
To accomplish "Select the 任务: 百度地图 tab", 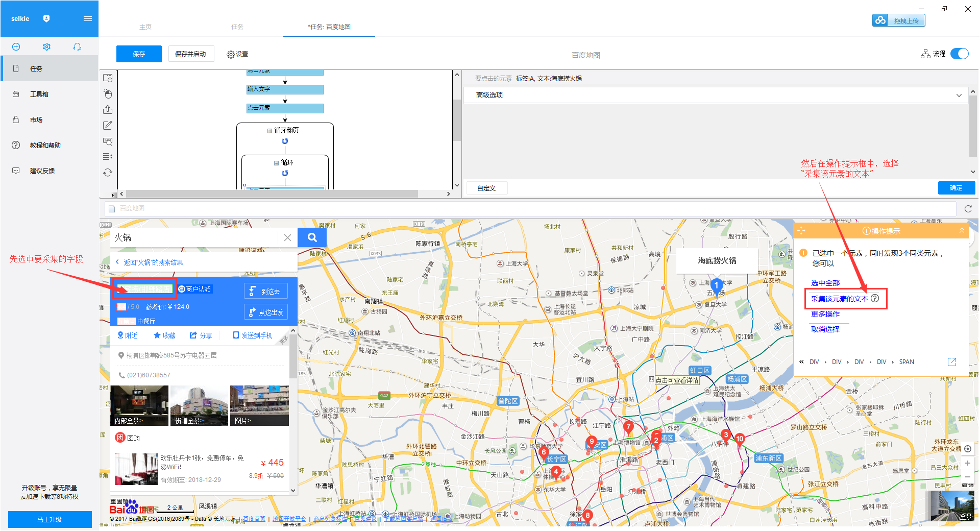I will pos(329,27).
